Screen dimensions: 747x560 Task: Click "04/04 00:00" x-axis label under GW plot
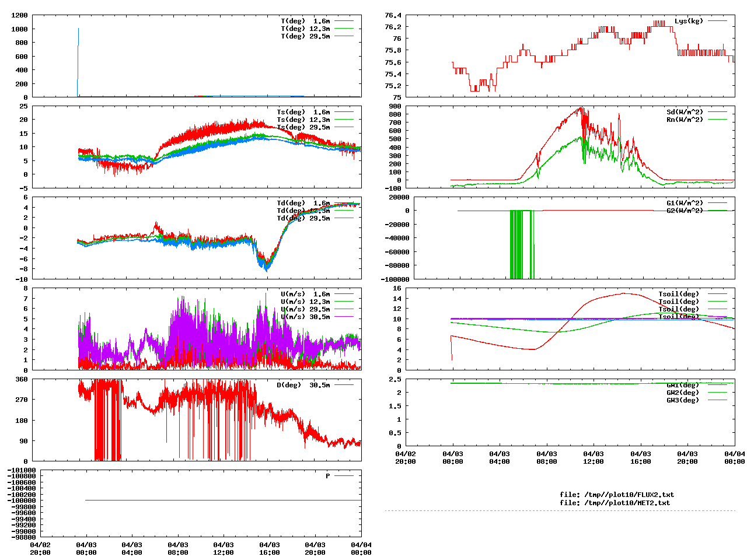coord(735,457)
